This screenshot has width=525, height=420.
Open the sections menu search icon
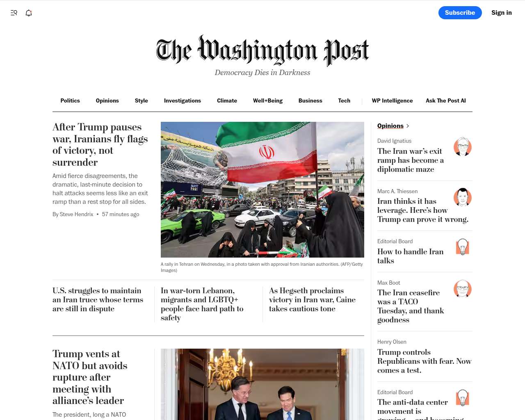[14, 13]
